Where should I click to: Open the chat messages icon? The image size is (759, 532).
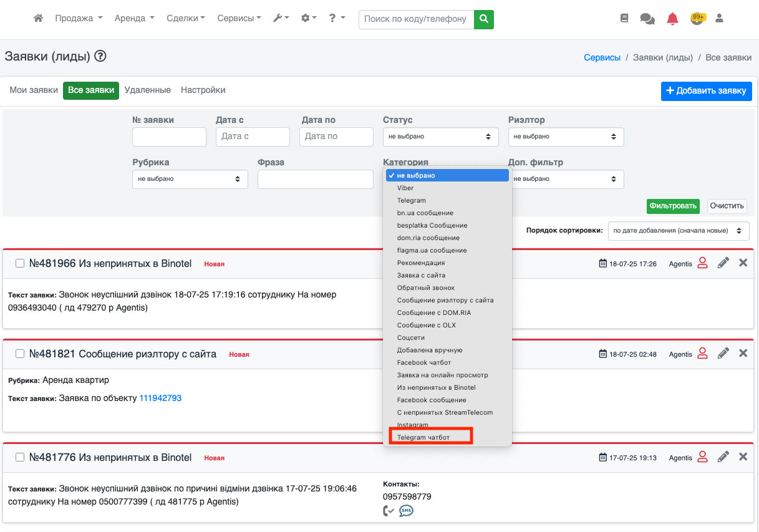647,19
